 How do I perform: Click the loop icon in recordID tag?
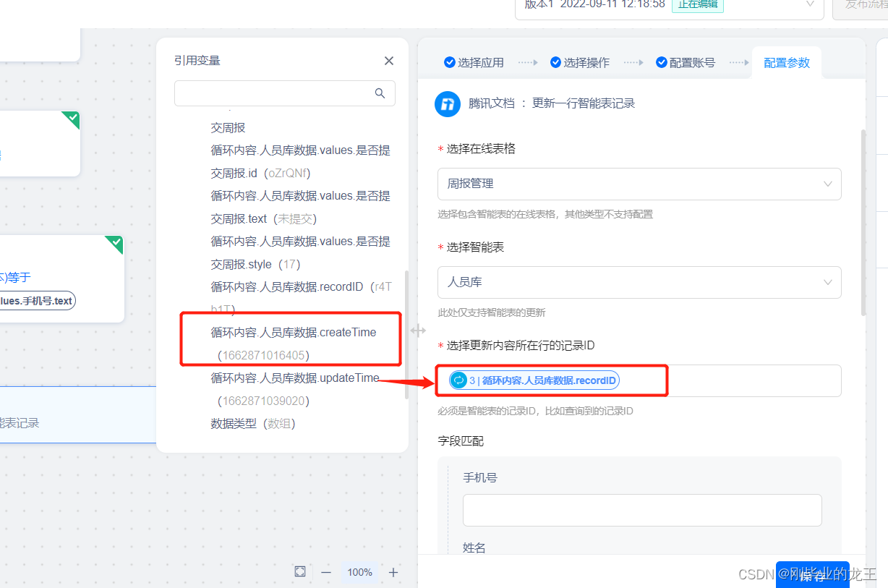coord(458,380)
